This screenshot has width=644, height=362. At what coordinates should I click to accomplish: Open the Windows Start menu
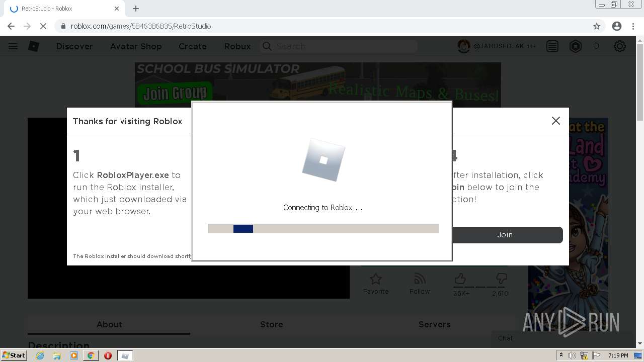tap(14, 355)
